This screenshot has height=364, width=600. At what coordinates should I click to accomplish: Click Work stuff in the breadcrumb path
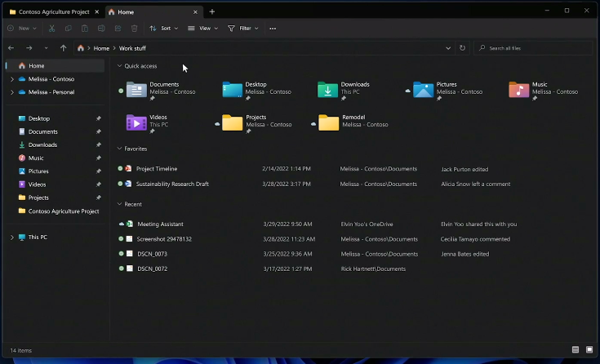[132, 48]
